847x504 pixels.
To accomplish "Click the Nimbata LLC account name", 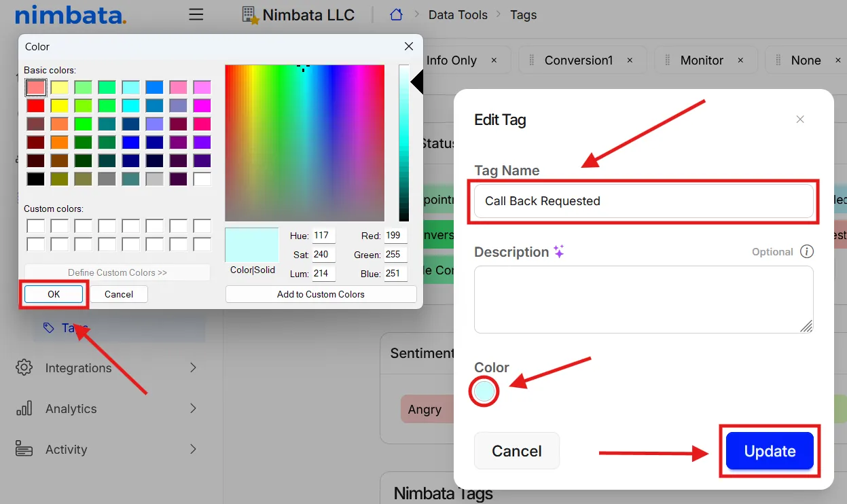I will point(308,15).
